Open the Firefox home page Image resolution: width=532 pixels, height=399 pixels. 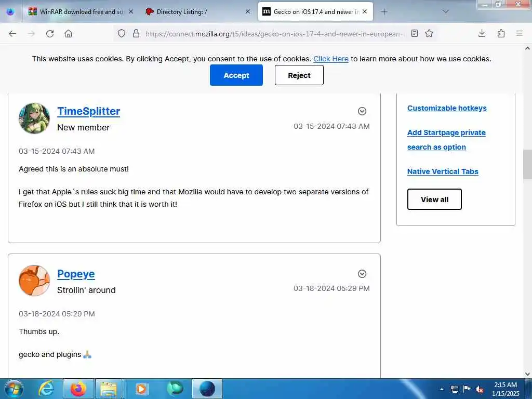click(68, 33)
